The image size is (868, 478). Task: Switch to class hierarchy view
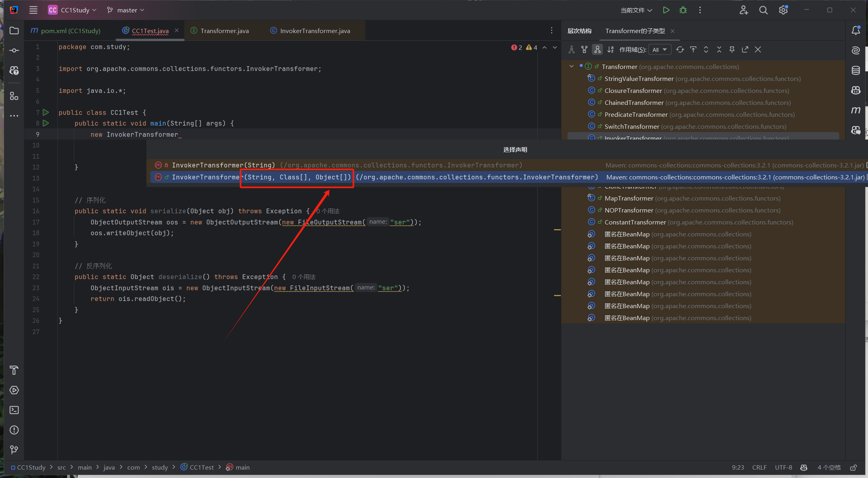[x=572, y=49]
